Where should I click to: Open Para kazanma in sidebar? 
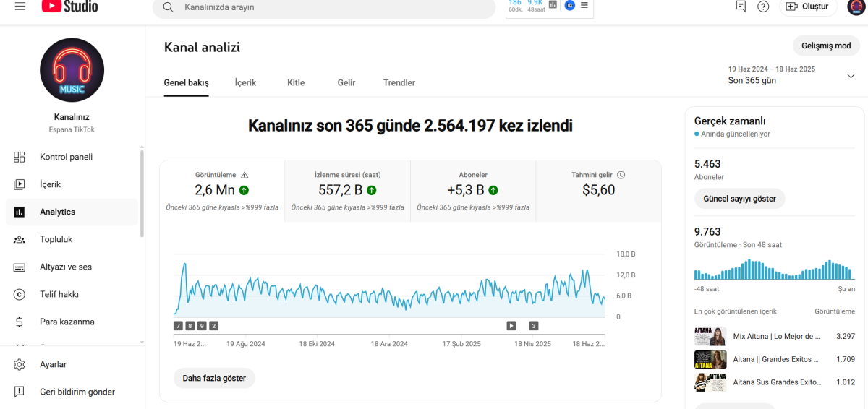72,322
